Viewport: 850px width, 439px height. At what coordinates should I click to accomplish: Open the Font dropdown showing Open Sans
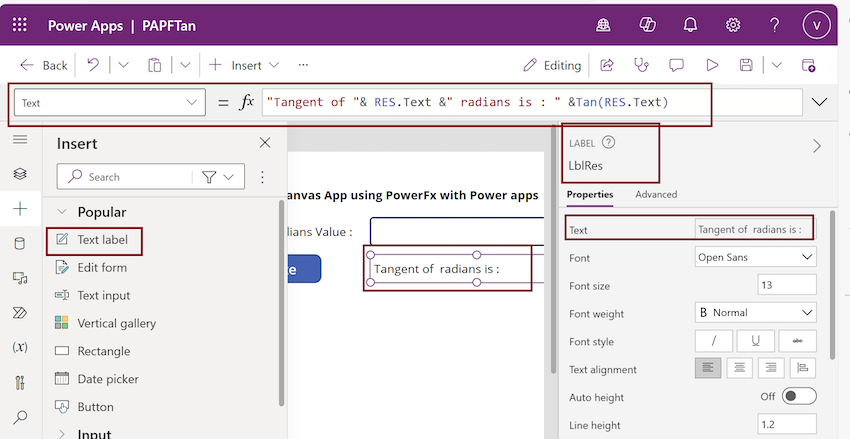click(x=755, y=257)
